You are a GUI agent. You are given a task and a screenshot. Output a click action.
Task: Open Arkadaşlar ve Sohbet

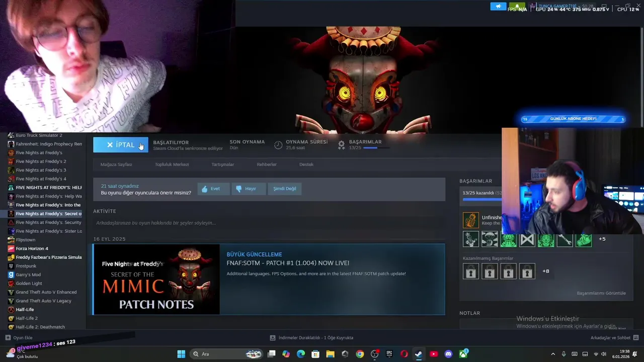click(614, 338)
